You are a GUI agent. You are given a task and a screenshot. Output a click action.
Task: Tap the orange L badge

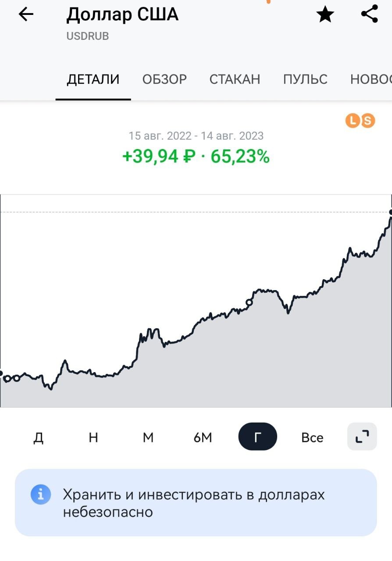point(353,121)
